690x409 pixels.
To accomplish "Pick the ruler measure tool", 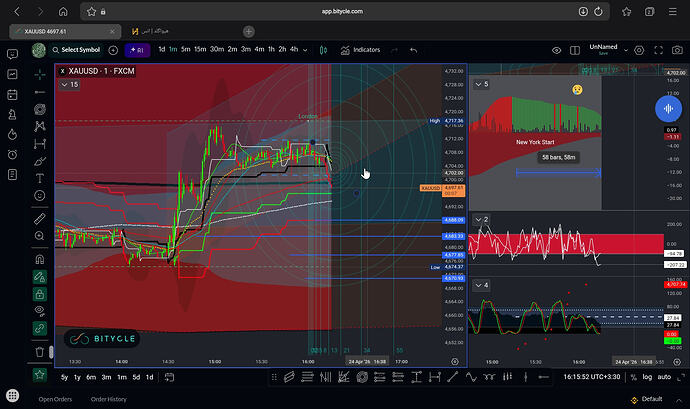I will 40,218.
